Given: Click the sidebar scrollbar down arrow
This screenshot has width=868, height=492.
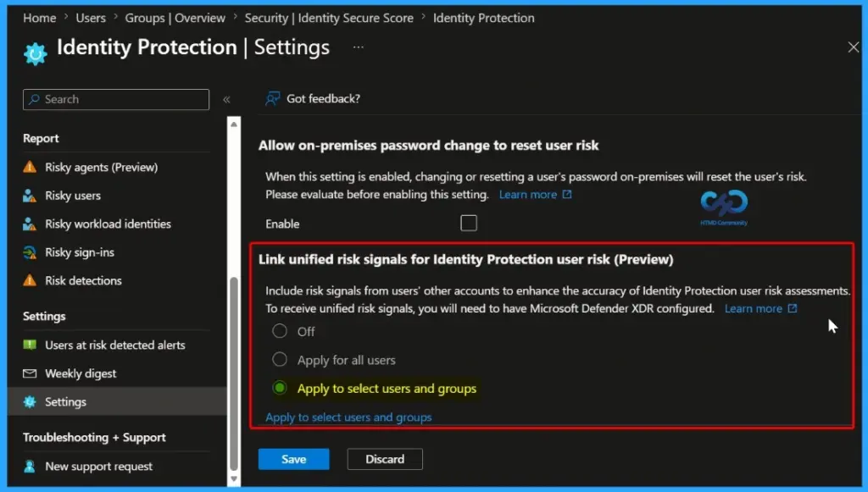Looking at the screenshot, I should click(234, 478).
